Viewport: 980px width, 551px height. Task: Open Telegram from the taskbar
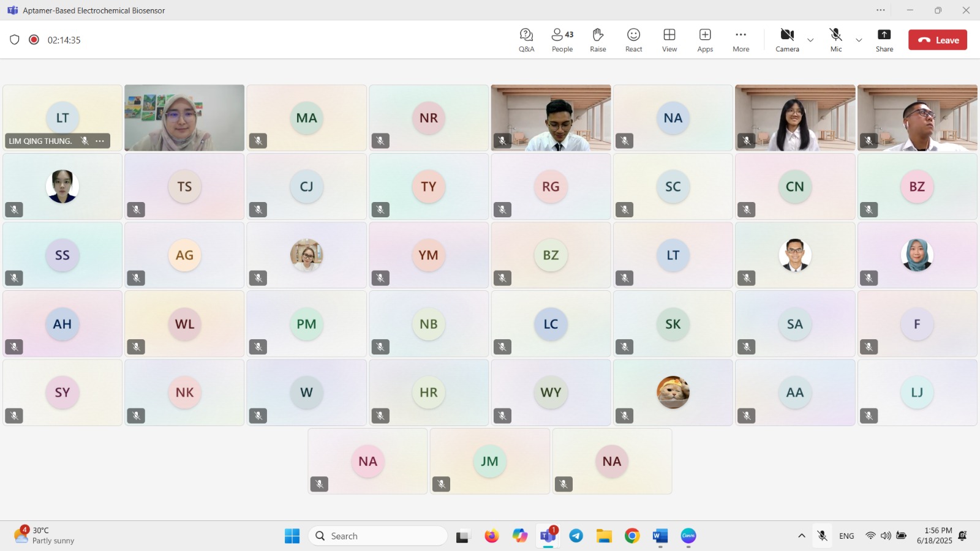pos(576,536)
